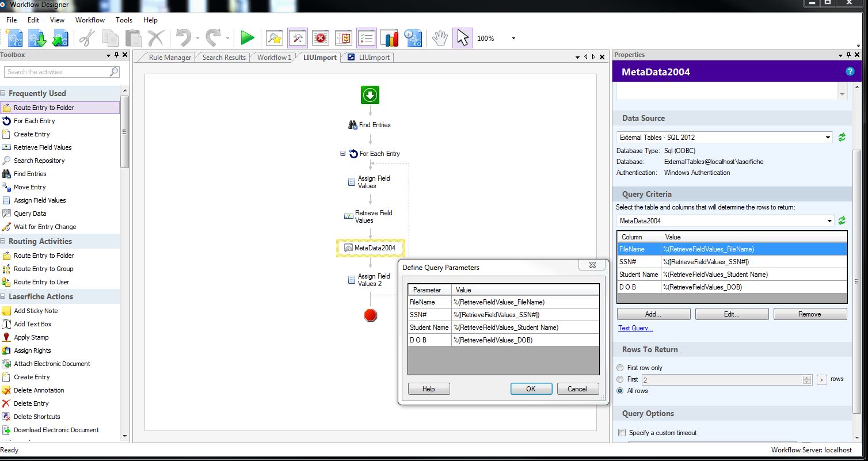Switch to the Rule Manager tab
The height and width of the screenshot is (461, 868).
169,58
